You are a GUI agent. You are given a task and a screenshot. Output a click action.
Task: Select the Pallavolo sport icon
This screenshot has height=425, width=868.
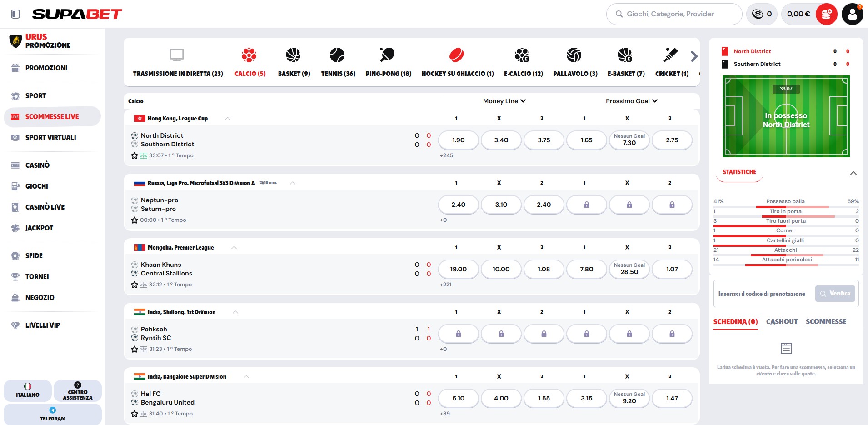[x=574, y=55]
